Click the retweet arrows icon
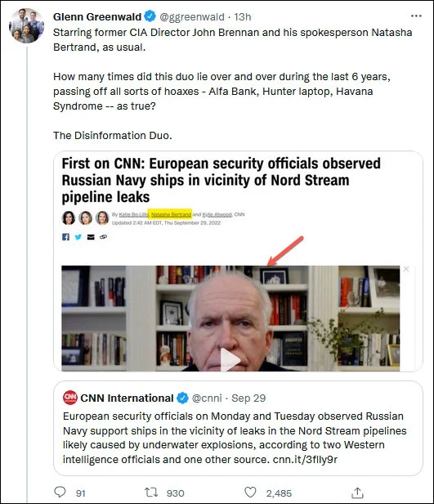Image resolution: width=434 pixels, height=504 pixels. [151, 492]
